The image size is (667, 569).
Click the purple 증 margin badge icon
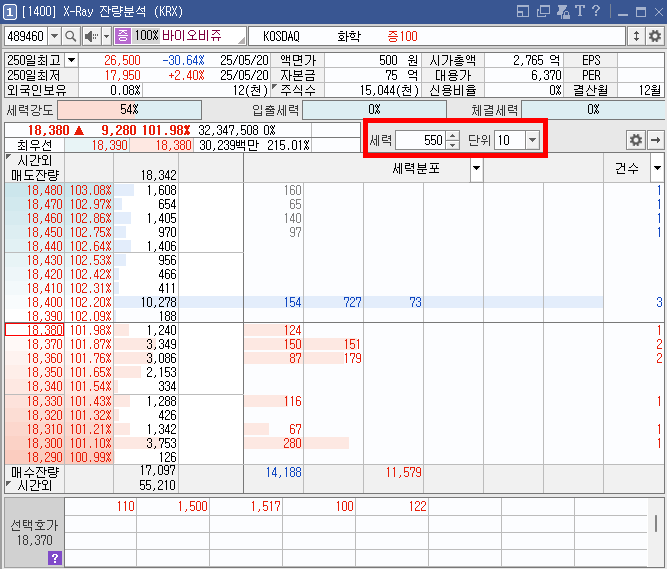(123, 35)
